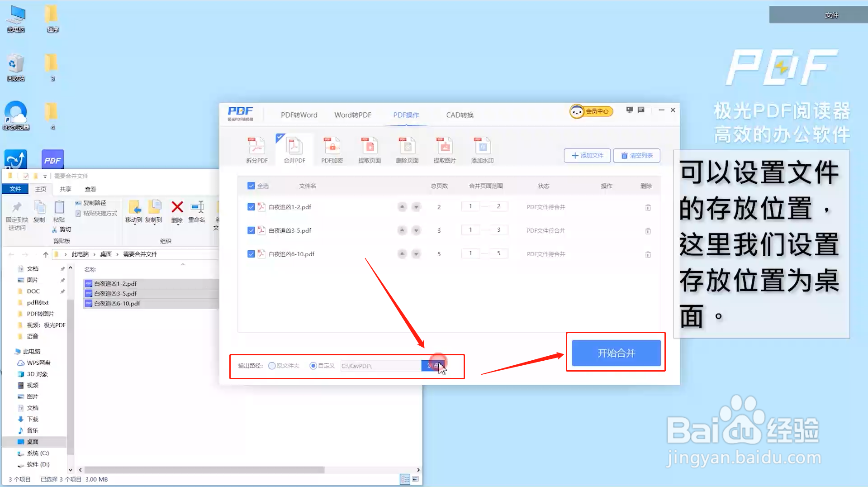Switch to the PDF转Word tab
The width and height of the screenshot is (868, 487).
pos(299,115)
